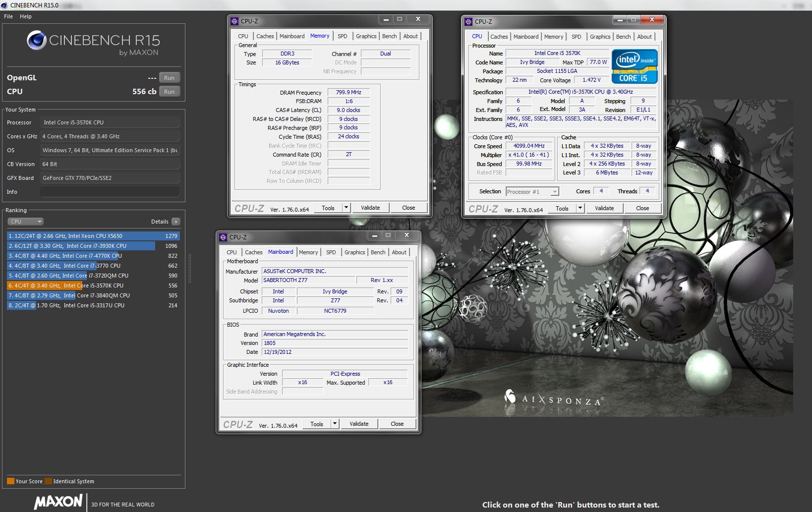Select the Core i7-4770K ranking row
The image size is (812, 512).
[93, 256]
